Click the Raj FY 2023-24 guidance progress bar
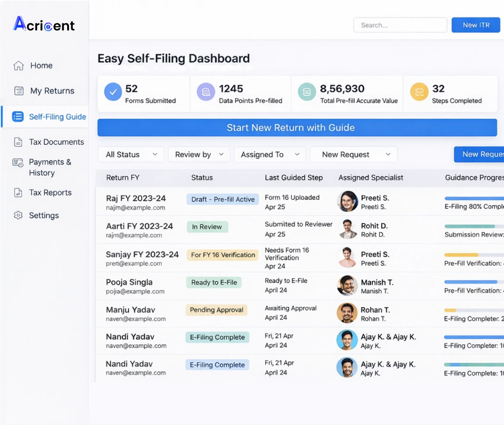The height and width of the screenshot is (425, 504). [474, 199]
